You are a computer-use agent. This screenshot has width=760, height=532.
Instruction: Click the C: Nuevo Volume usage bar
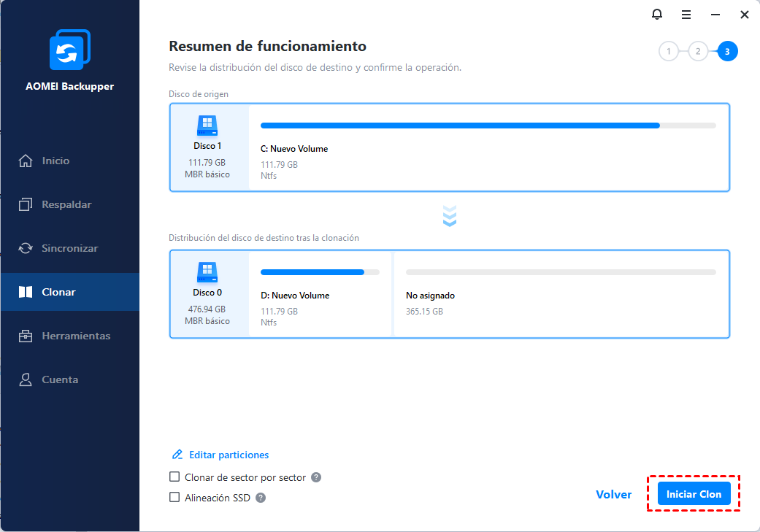(x=488, y=126)
